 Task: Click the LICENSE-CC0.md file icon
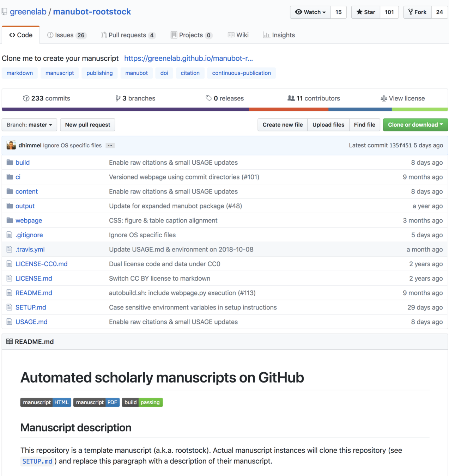click(x=10, y=264)
